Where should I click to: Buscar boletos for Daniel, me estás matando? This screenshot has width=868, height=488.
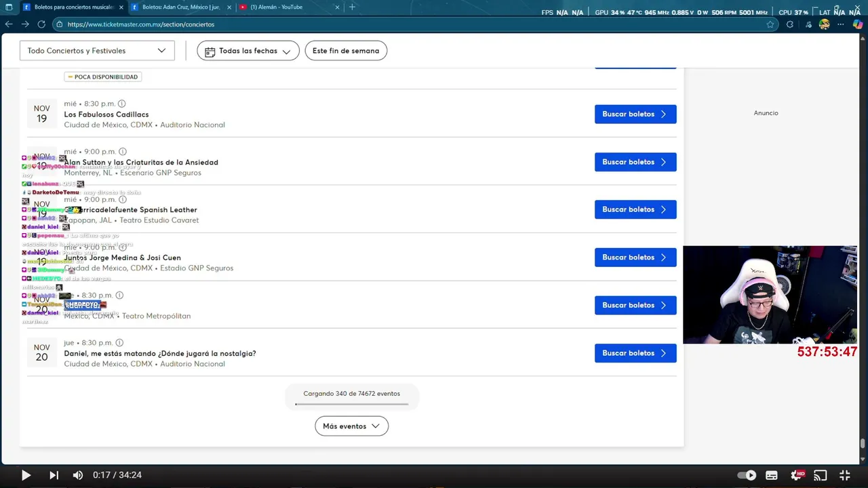point(635,353)
